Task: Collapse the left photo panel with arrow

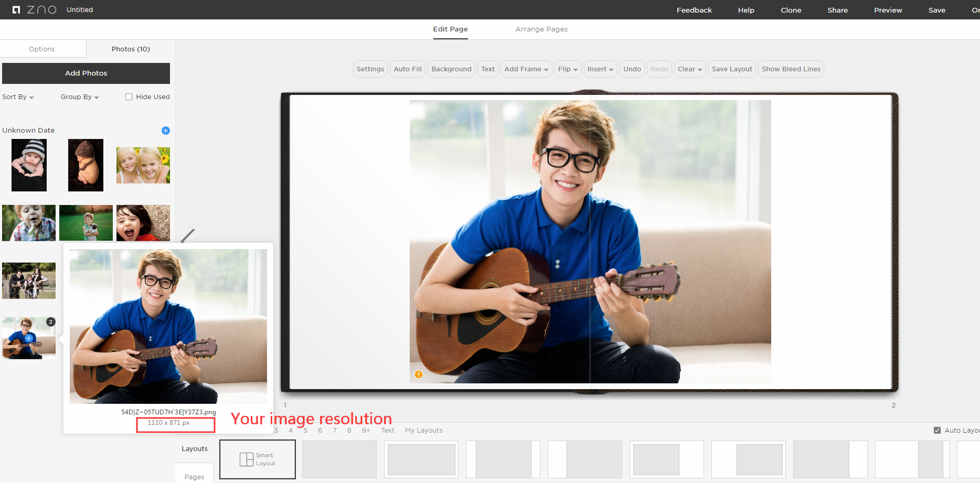Action: (187, 236)
